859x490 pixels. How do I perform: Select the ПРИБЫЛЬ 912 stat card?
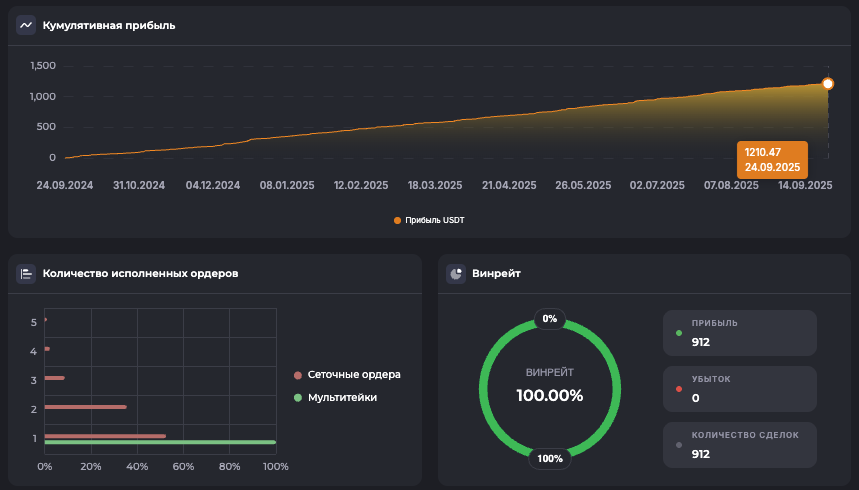point(739,333)
